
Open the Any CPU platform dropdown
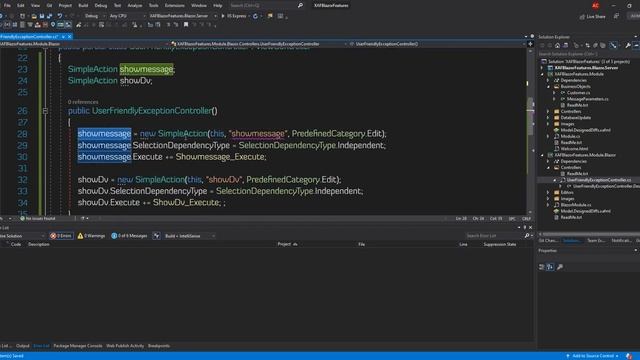pyautogui.click(x=127, y=16)
